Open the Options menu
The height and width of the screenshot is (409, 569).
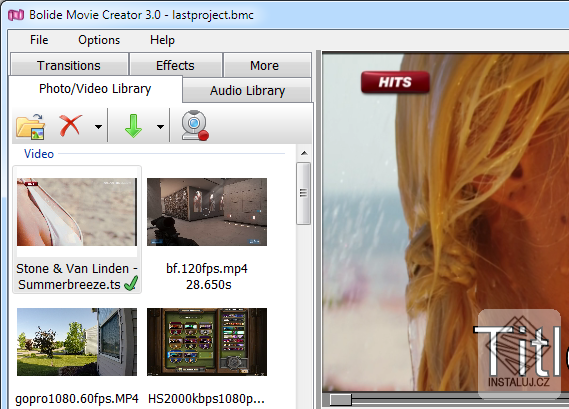pos(99,40)
